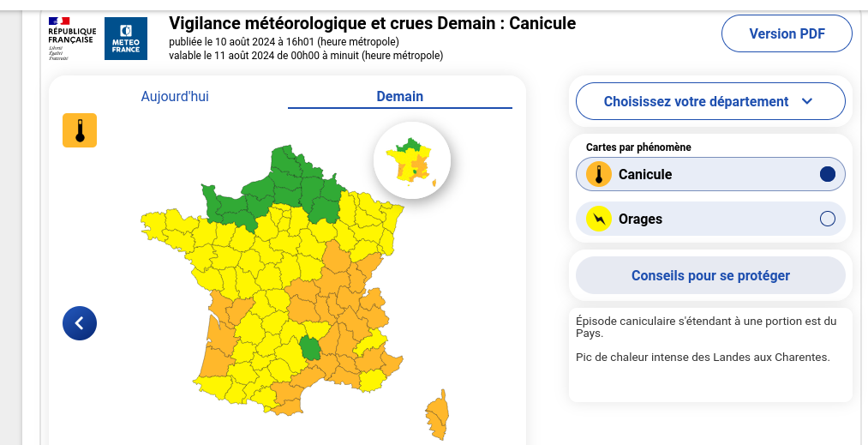This screenshot has width=868, height=445.
Task: Open the Choisissez votre département dropdown
Action: tap(696, 101)
